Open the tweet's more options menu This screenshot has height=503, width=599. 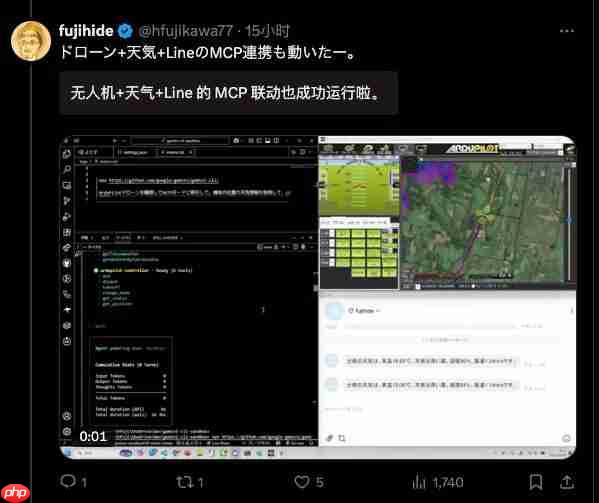567,31
